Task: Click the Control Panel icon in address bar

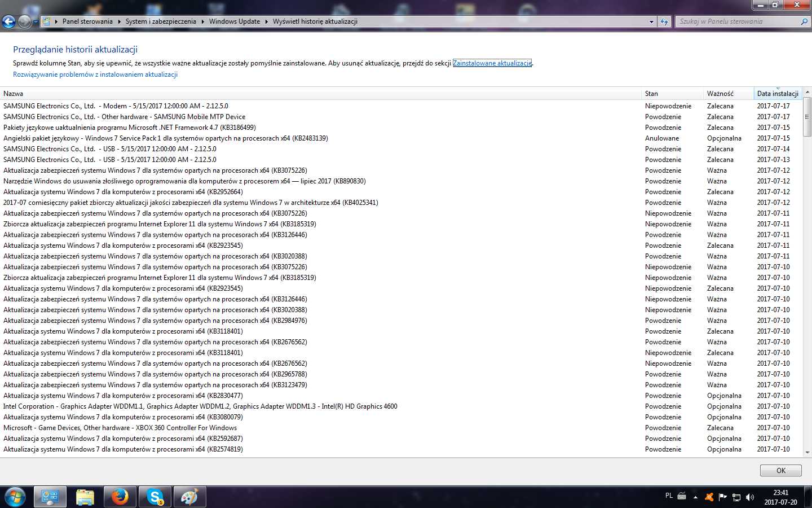Action: click(x=47, y=21)
